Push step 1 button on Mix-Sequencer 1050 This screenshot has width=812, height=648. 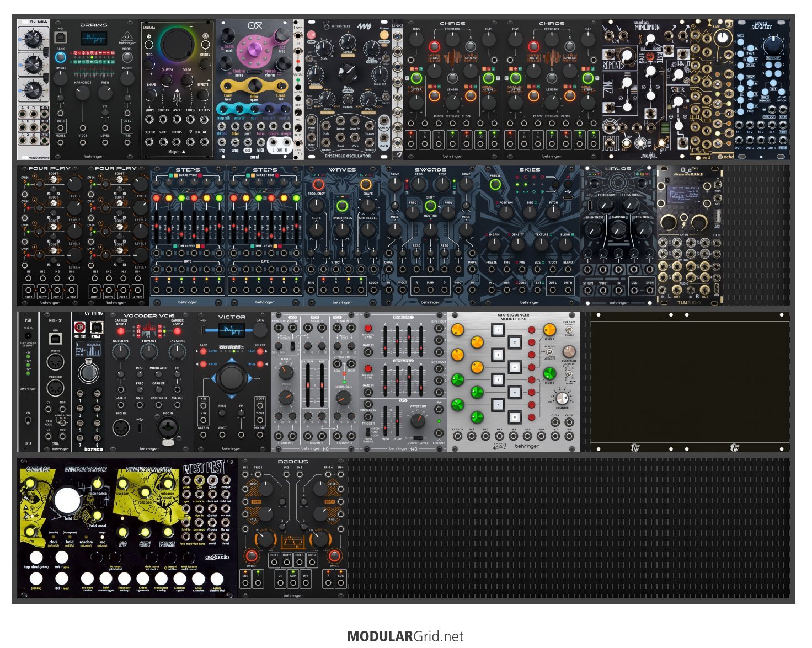[498, 330]
